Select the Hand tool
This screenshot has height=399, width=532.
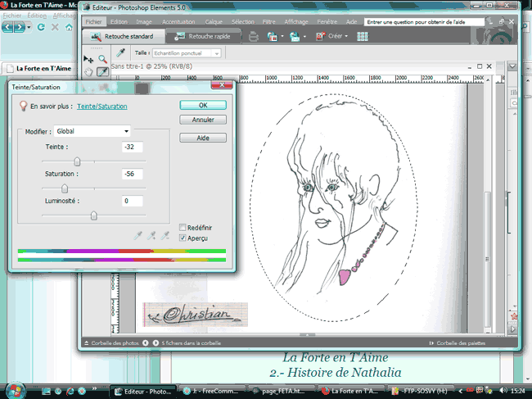(x=88, y=72)
